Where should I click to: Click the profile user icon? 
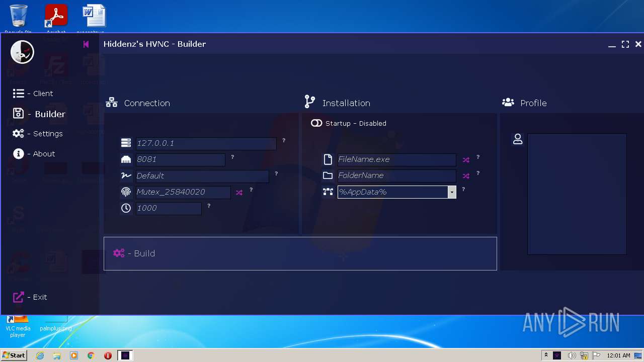(x=518, y=139)
